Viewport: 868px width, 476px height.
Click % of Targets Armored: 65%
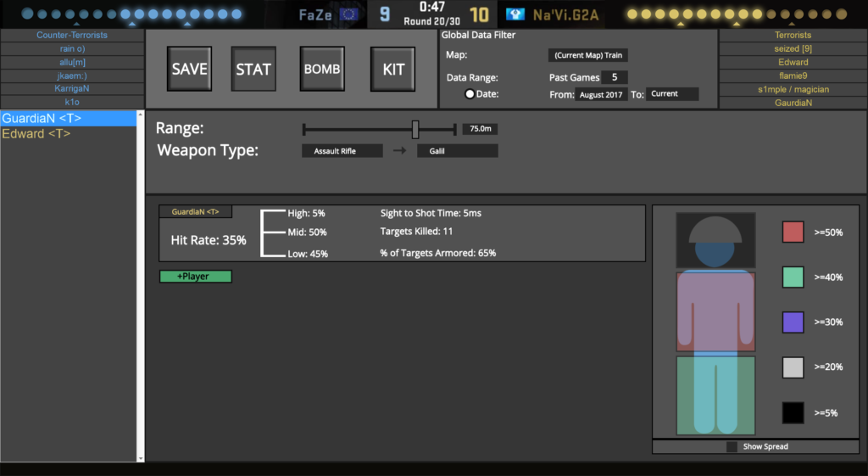coord(438,253)
